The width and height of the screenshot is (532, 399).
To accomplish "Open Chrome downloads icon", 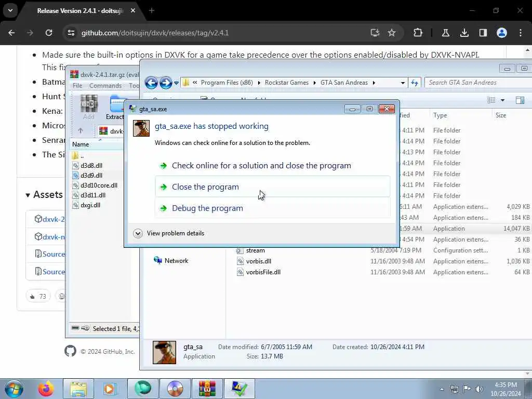I will 464,33.
